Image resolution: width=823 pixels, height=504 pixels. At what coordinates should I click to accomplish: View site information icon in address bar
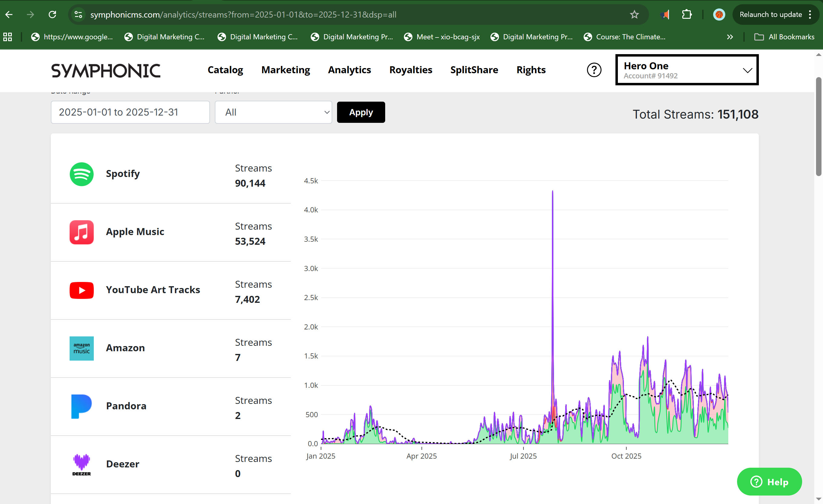pyautogui.click(x=78, y=14)
